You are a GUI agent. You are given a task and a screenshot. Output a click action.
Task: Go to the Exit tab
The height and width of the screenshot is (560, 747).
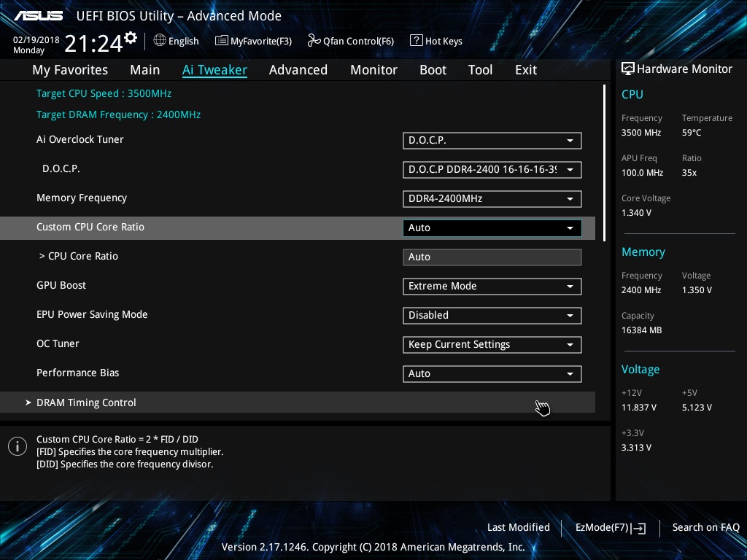pos(526,70)
